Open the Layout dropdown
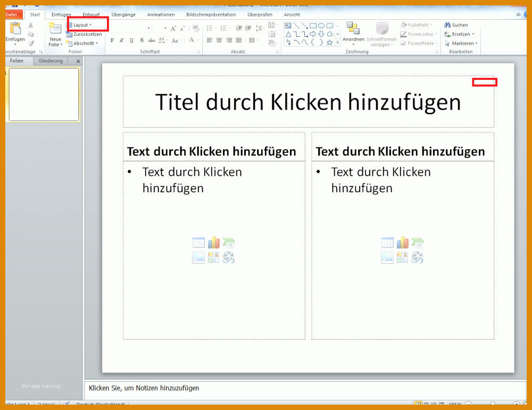The height and width of the screenshot is (410, 532). click(x=80, y=25)
